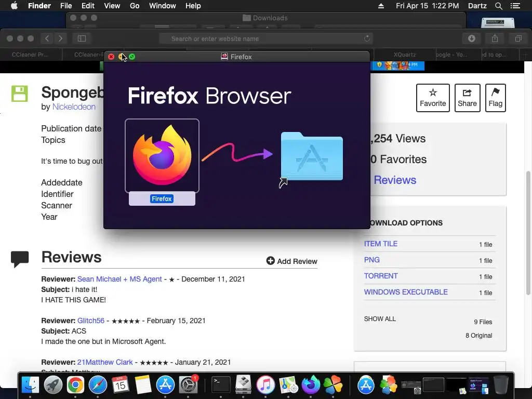Click the Share button on the page
Screen dimensions: 532x399
467,98
